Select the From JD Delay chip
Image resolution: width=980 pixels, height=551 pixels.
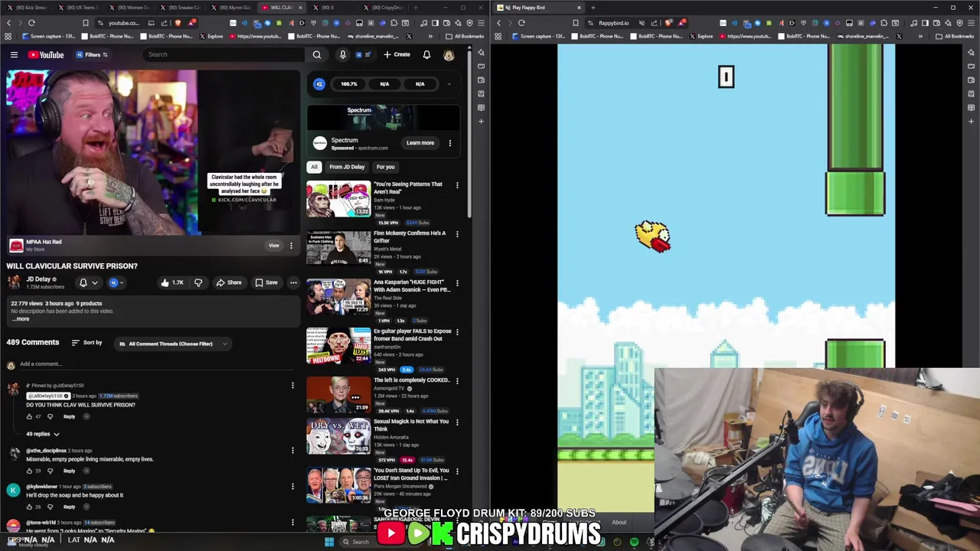(x=347, y=167)
